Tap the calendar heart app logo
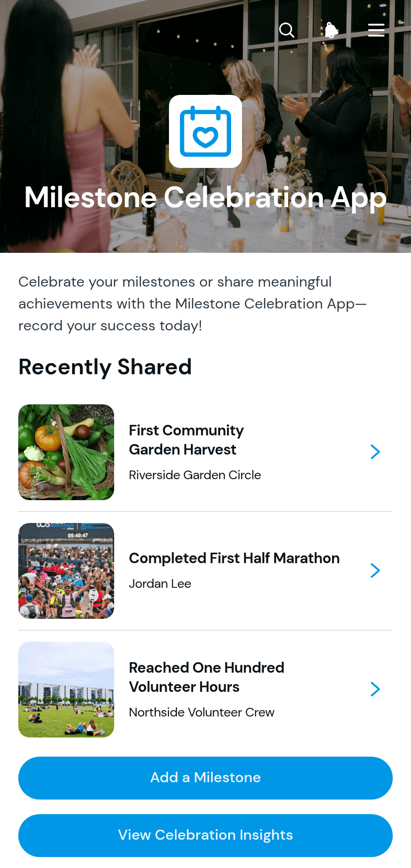Screen dimensions: 411x868 point(205,131)
